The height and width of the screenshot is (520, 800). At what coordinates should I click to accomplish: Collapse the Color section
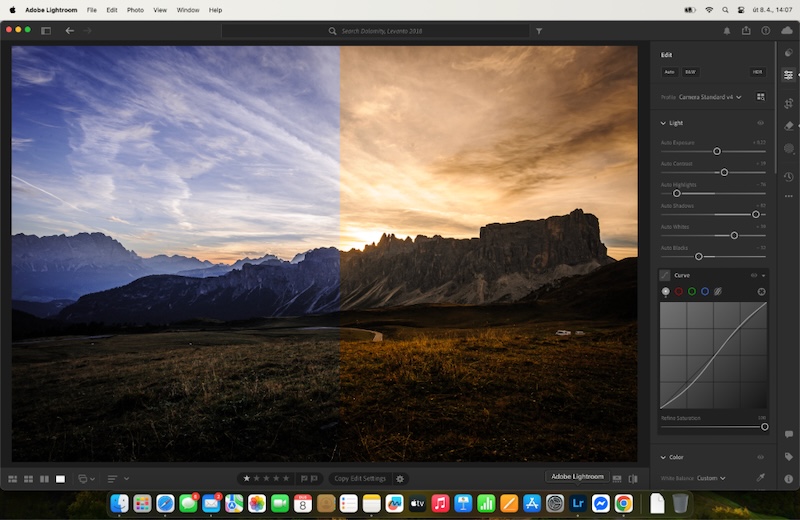(663, 457)
